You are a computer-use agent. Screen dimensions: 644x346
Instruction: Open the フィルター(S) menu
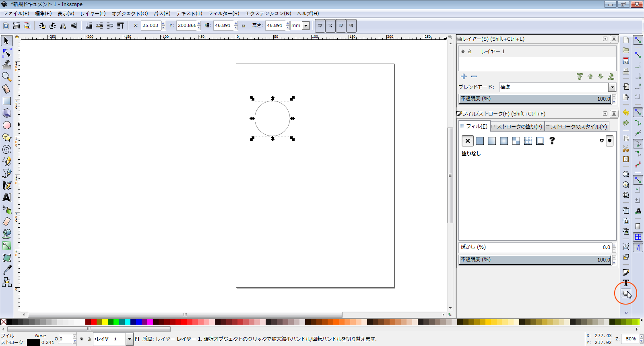point(223,13)
